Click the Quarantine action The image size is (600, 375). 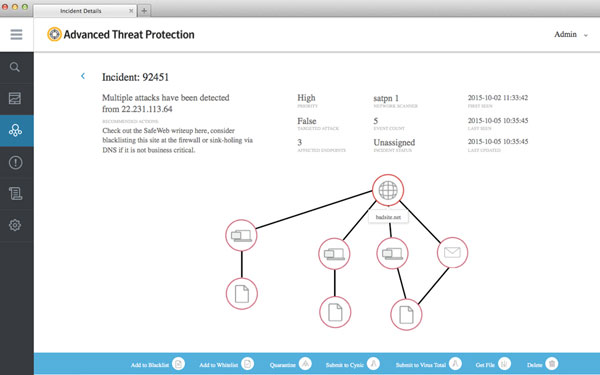(x=291, y=364)
